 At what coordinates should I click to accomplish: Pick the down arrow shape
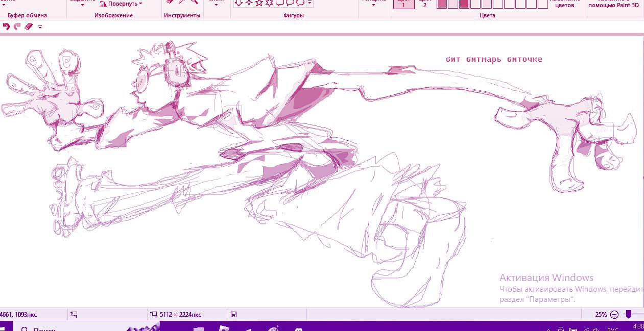click(238, 3)
